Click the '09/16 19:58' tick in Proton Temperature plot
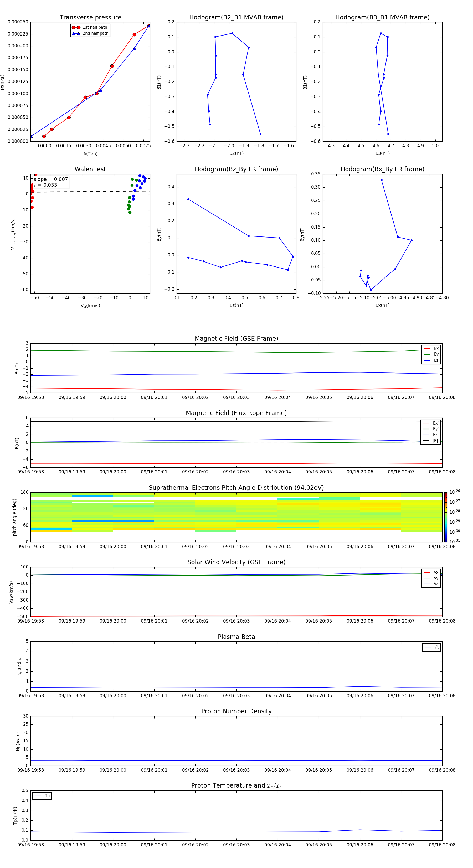Viewport: 473px width, 868px height. tap(31, 845)
